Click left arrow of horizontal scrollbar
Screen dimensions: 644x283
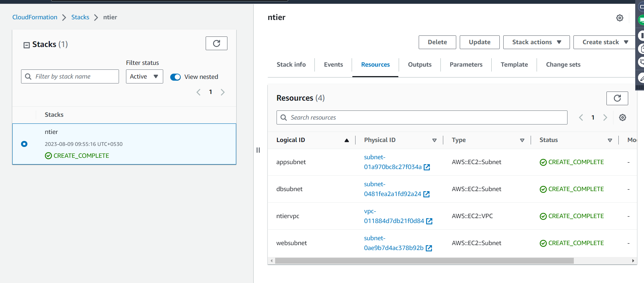pos(271,261)
